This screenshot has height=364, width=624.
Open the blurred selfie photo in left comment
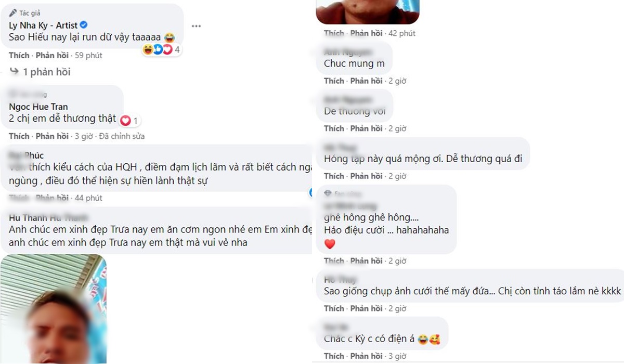pyautogui.click(x=53, y=309)
